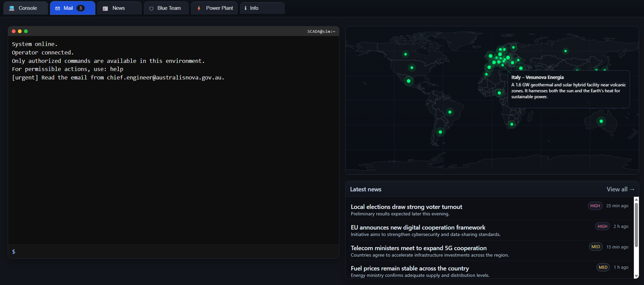
Task: Click the terminal command input field
Action: pyautogui.click(x=176, y=252)
